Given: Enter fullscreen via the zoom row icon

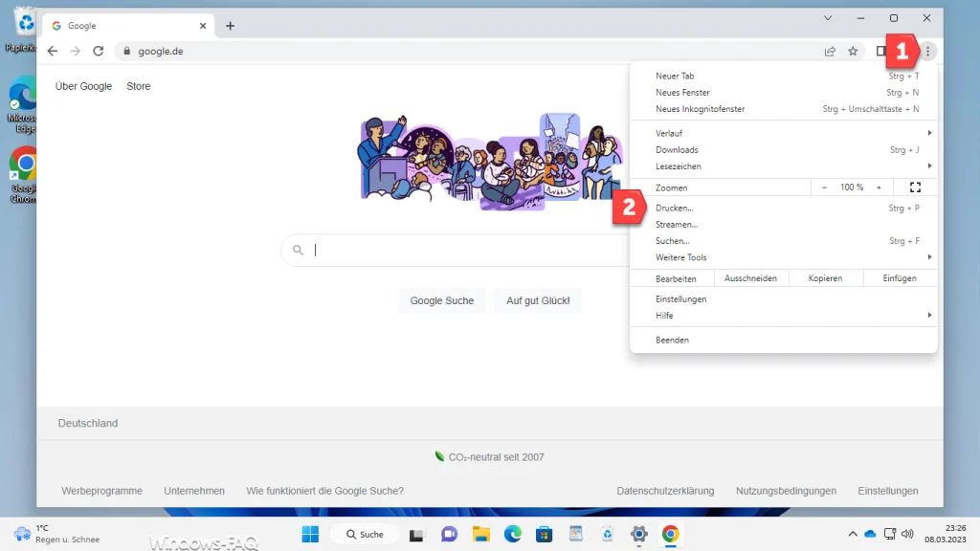Looking at the screenshot, I should (x=916, y=187).
